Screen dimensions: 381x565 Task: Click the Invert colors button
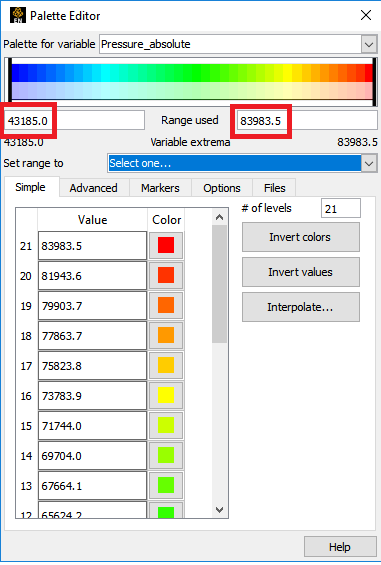tap(301, 237)
